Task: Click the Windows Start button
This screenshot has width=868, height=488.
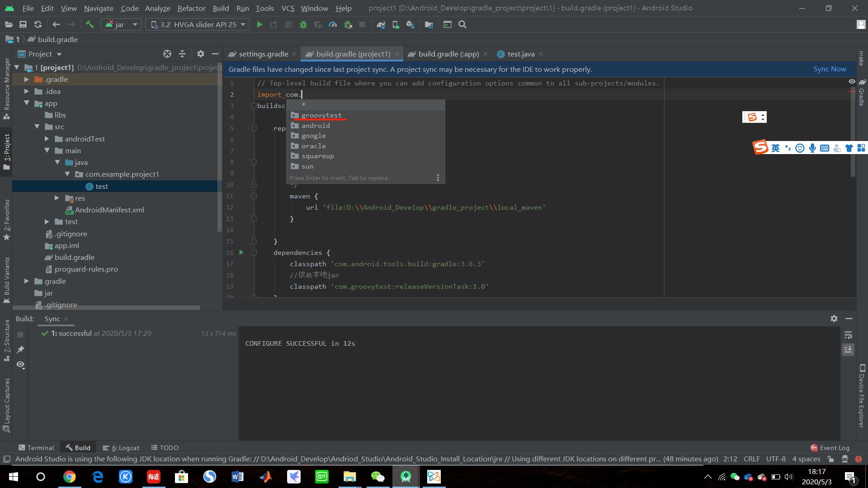Action: click(13, 477)
